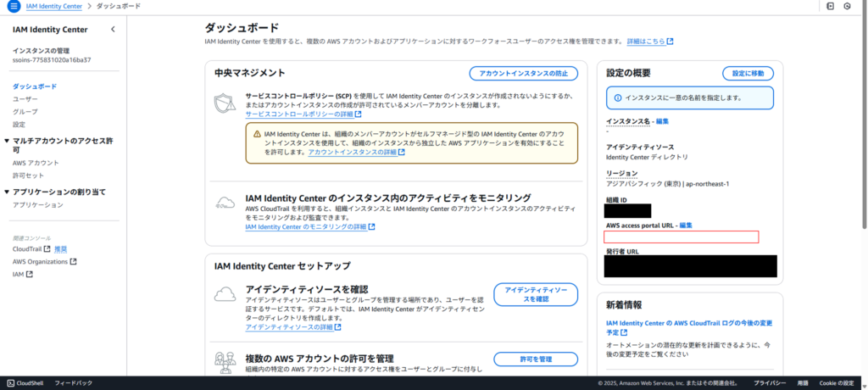Viewport: 868px width, 390px height.
Task: Click フィードバック in the footer
Action: point(74,383)
